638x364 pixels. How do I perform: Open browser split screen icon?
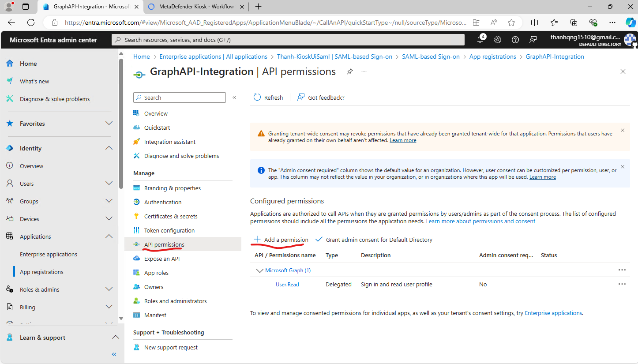click(534, 23)
